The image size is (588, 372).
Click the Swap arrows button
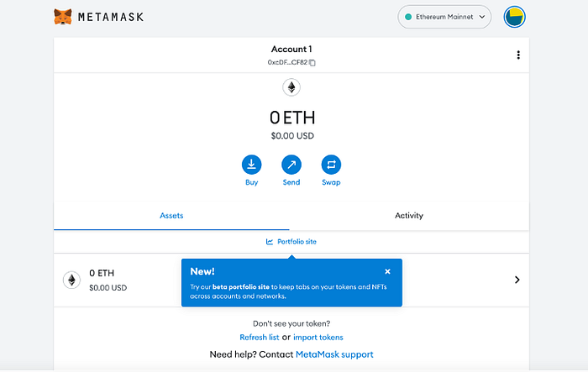coord(331,165)
